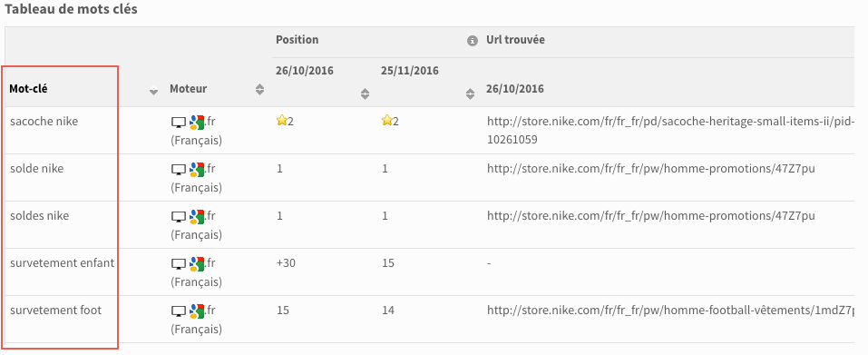868x355 pixels.
Task: Click the Google icon for survetement enfant
Action: click(197, 263)
